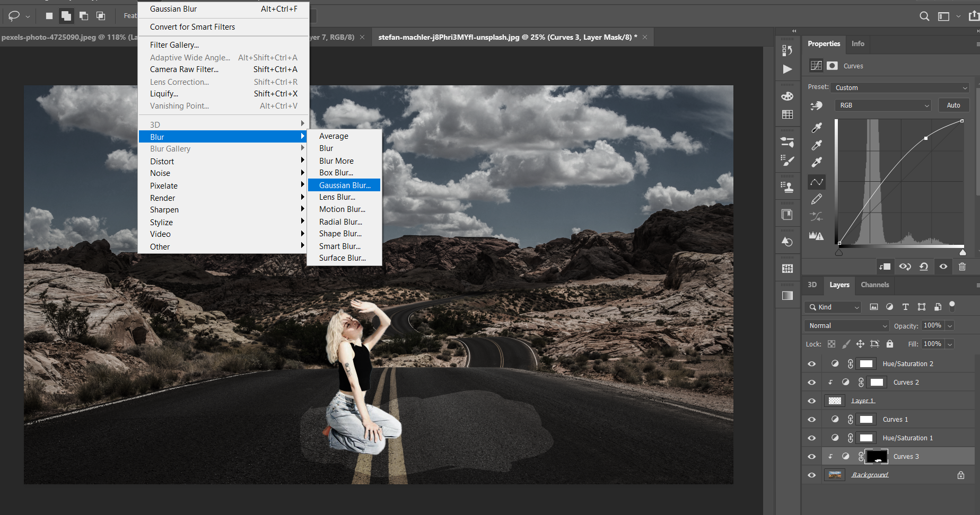980x515 pixels.
Task: Click the view previous state icon in Properties
Action: pyautogui.click(x=905, y=267)
